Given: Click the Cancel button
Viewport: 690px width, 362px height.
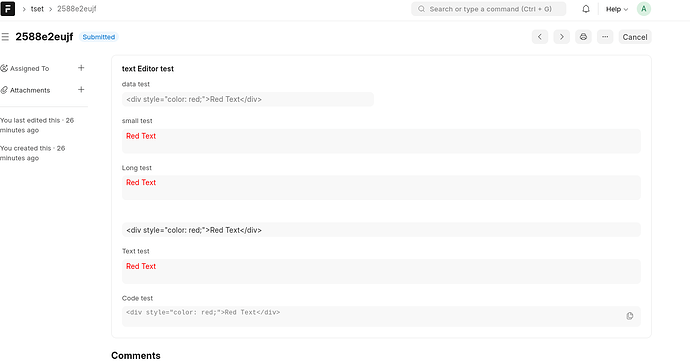Looking at the screenshot, I should [x=635, y=37].
